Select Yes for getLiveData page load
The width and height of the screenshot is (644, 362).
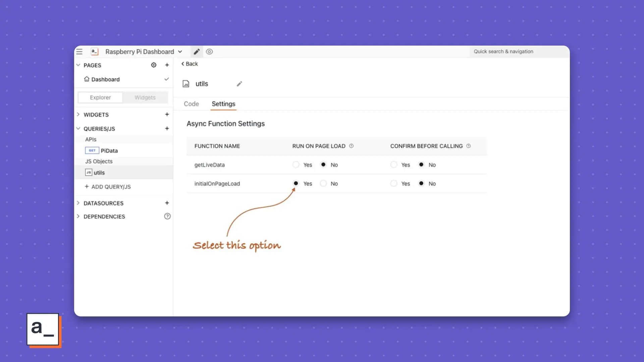(x=296, y=165)
